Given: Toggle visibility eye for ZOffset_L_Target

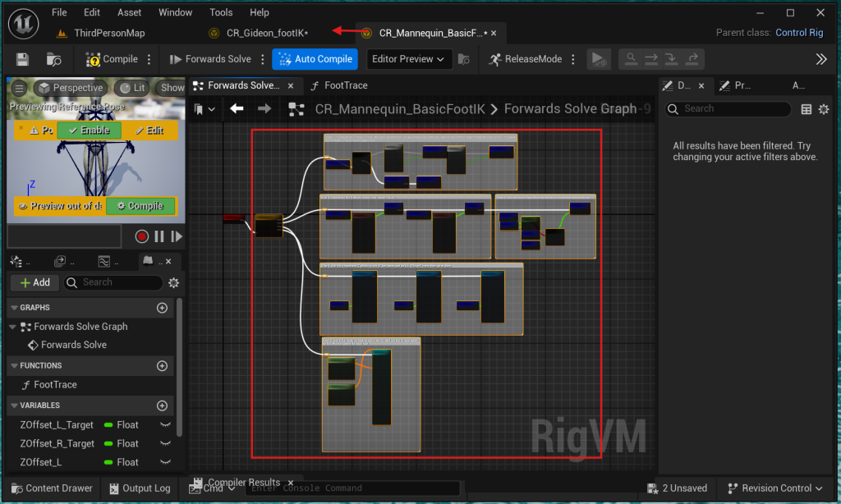Looking at the screenshot, I should coord(165,425).
